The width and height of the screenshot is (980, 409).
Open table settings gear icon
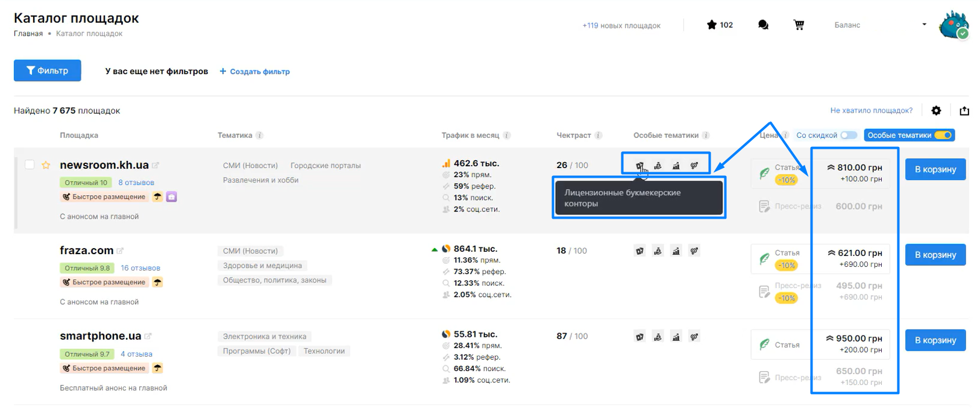click(936, 110)
